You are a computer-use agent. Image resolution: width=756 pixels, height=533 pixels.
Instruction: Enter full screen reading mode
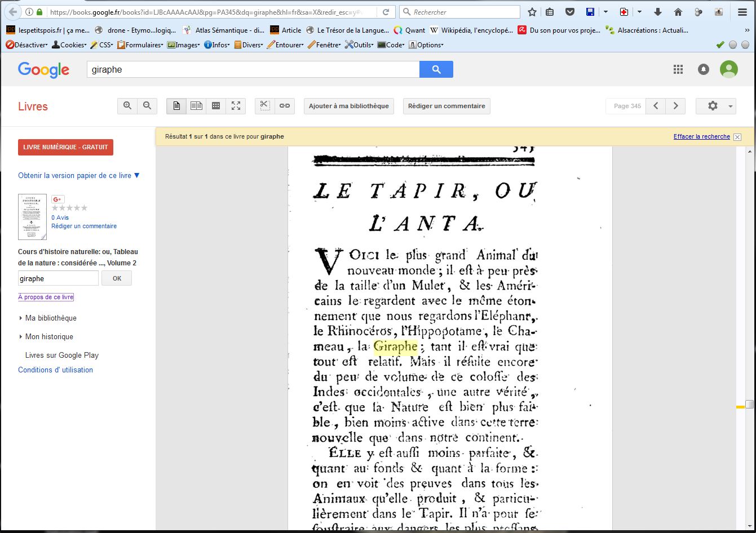click(236, 106)
